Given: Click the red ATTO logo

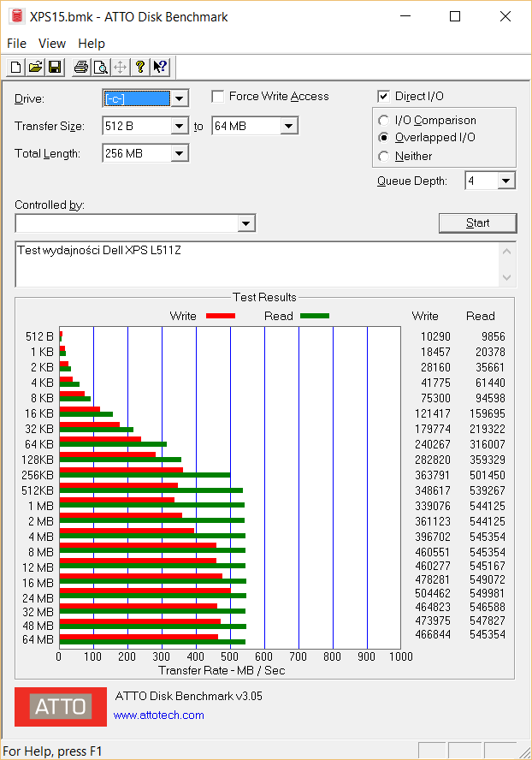Looking at the screenshot, I should (61, 707).
